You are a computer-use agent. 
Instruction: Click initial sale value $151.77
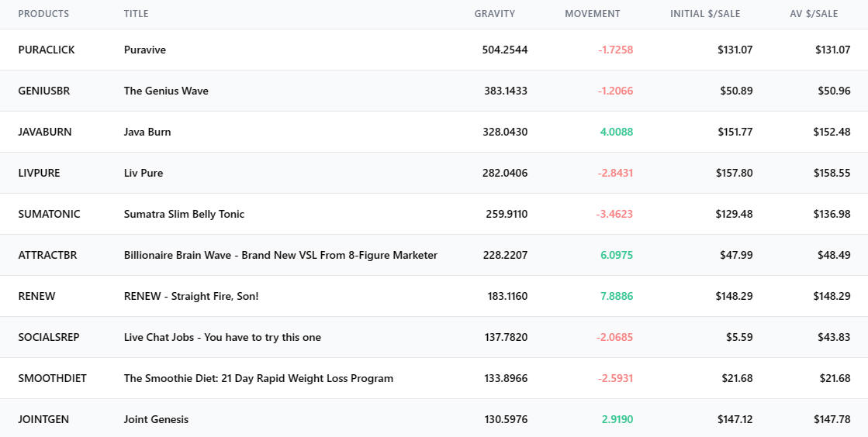tap(734, 132)
